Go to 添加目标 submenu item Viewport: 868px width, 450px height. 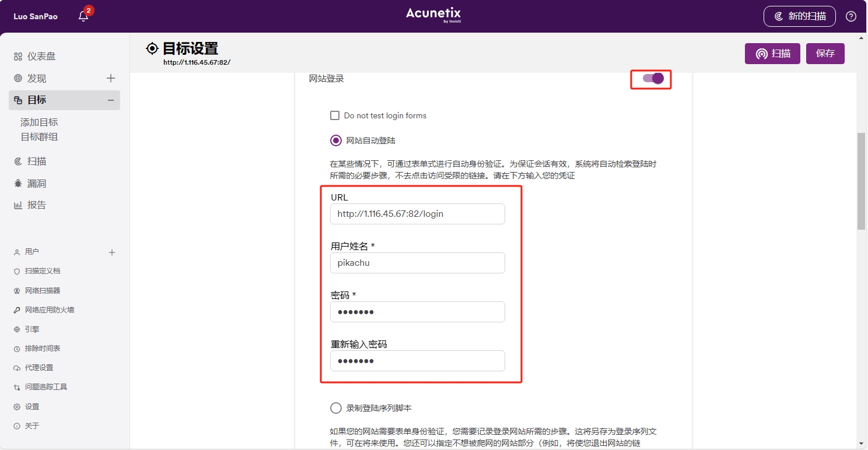[39, 122]
